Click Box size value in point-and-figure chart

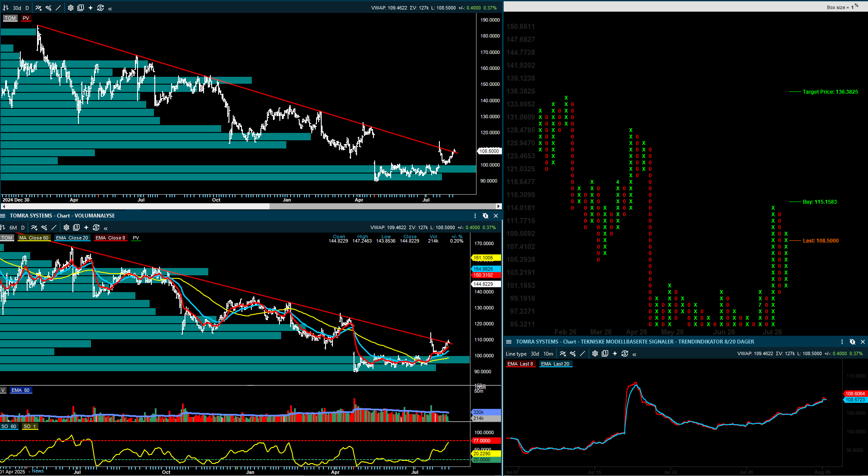[852, 7]
